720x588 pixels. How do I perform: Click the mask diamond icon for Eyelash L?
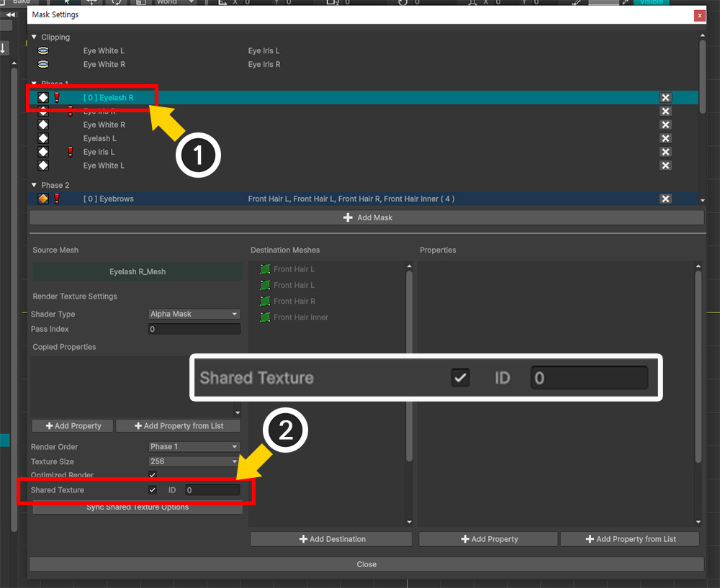click(x=43, y=138)
